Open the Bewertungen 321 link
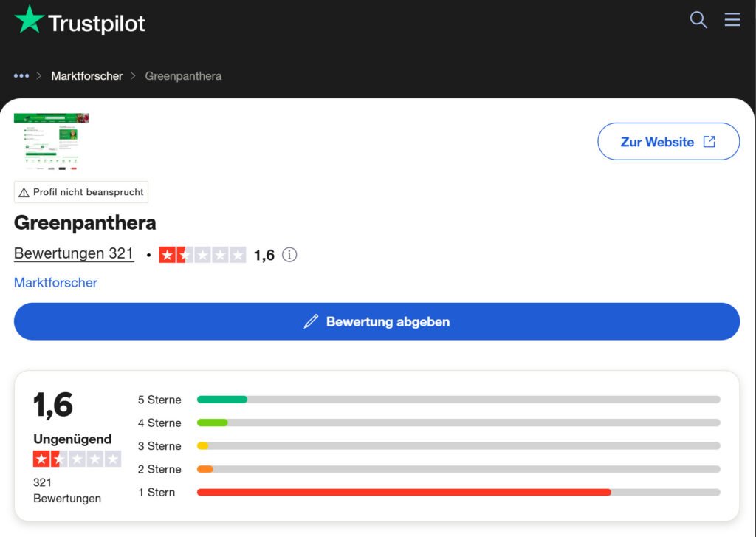 [x=74, y=253]
